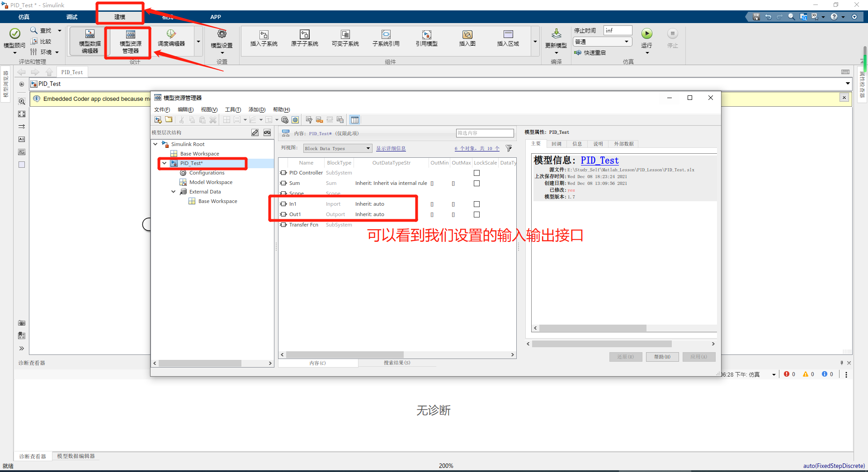This screenshot has height=472, width=868.
Task: Click the 插入子系统 icon
Action: tap(264, 38)
